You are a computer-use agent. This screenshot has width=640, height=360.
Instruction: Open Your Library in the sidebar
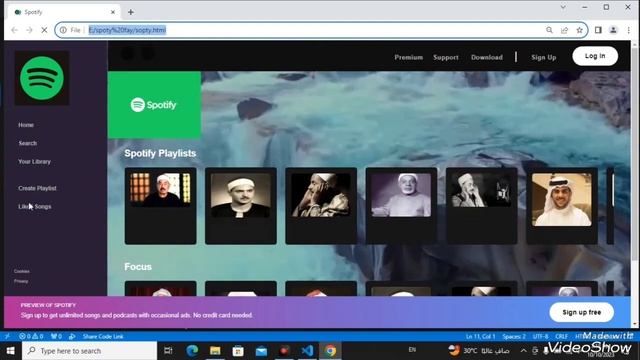[x=34, y=162]
